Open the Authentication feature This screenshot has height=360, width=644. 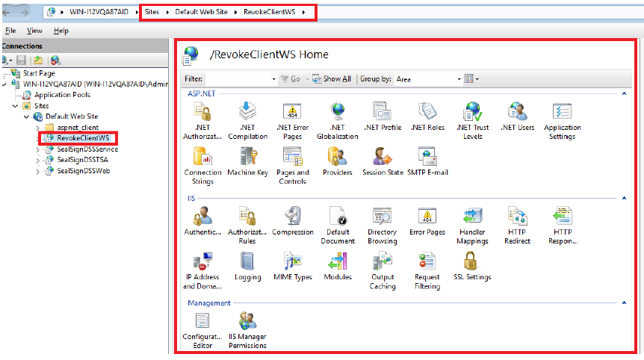coord(202,222)
